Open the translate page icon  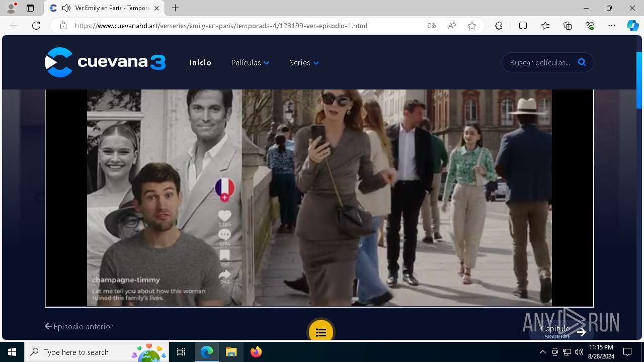(x=432, y=26)
